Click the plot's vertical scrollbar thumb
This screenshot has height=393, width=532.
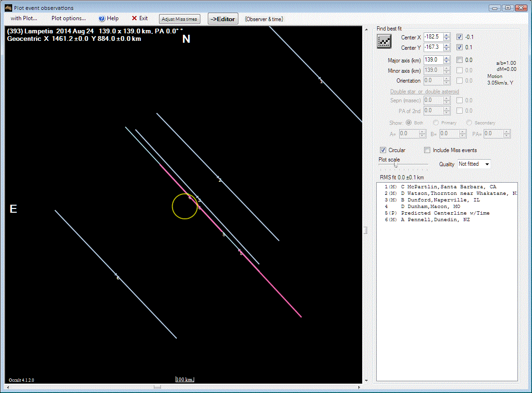click(x=366, y=230)
